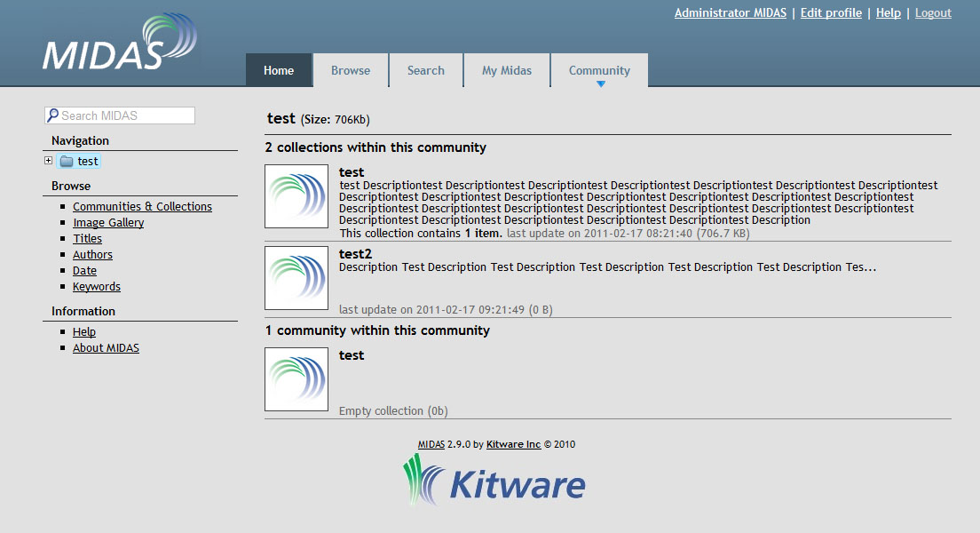Click the MIDAS logo in header
The image size is (980, 533).
[x=120, y=43]
